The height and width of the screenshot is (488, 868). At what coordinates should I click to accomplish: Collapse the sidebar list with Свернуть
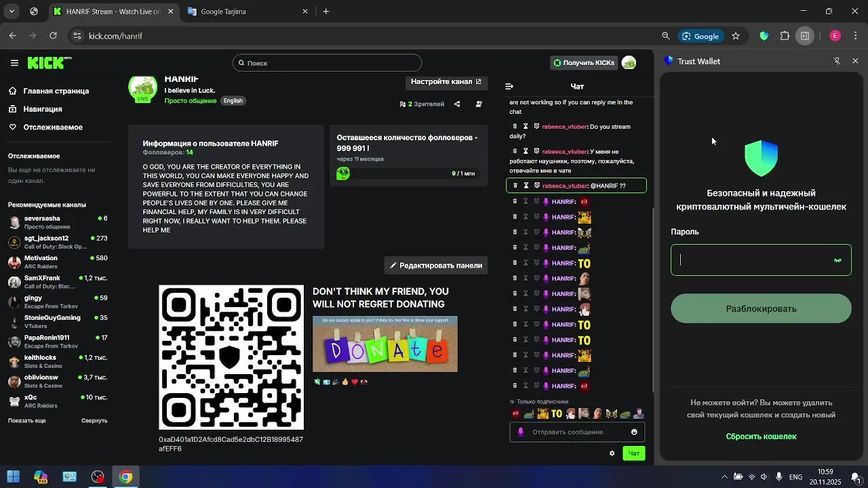(94, 421)
